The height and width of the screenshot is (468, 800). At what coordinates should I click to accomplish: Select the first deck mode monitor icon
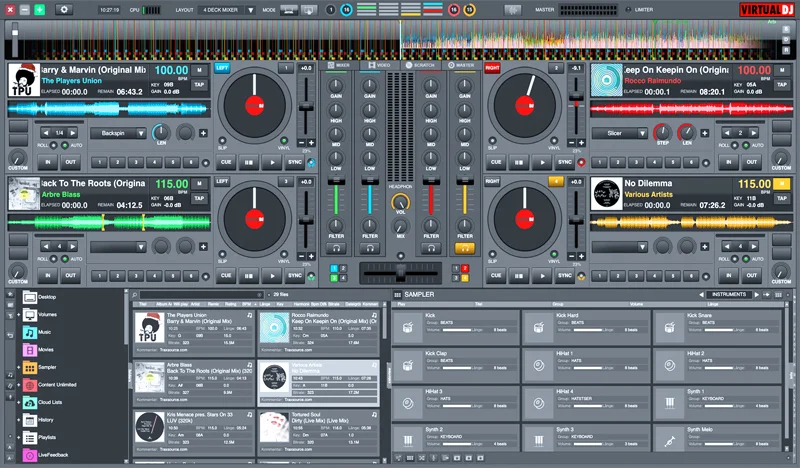point(289,10)
